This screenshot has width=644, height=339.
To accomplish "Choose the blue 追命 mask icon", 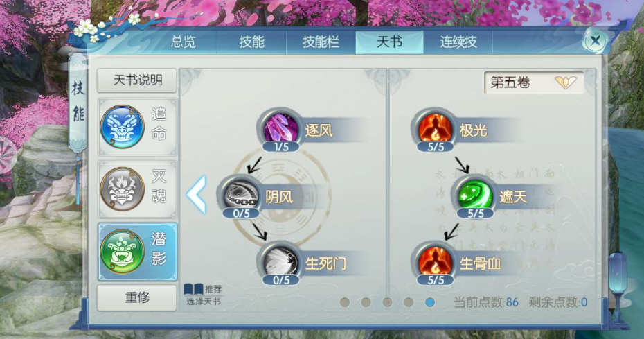I will (x=123, y=127).
